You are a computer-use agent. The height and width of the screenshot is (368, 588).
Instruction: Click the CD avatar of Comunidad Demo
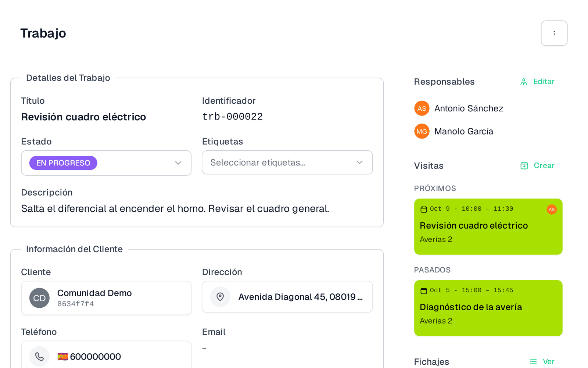coord(39,298)
